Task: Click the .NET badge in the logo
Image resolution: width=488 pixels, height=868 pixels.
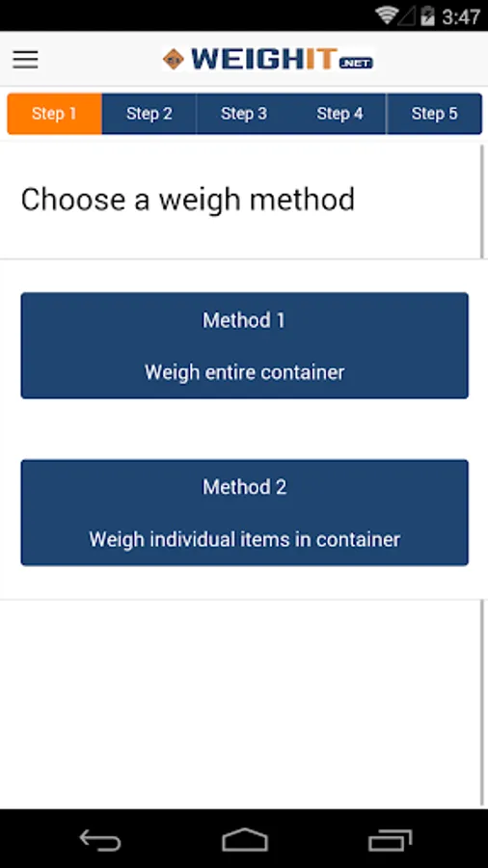Action: [x=356, y=64]
